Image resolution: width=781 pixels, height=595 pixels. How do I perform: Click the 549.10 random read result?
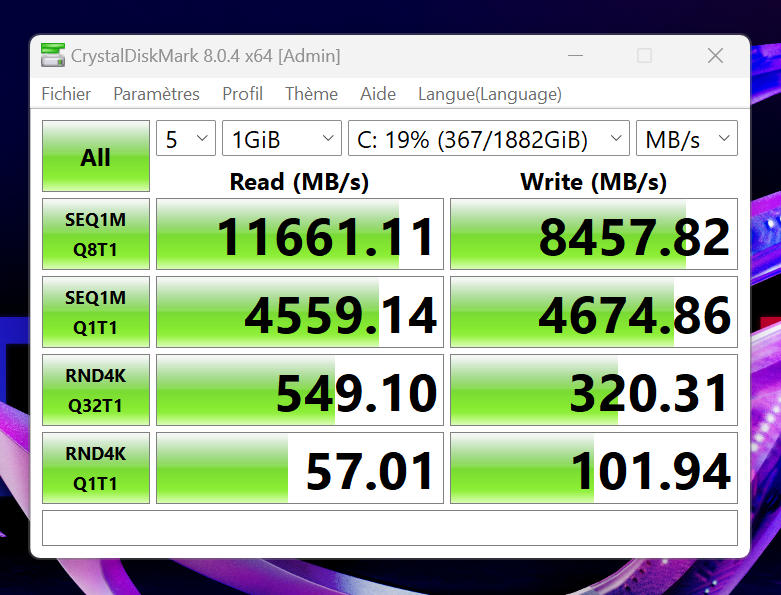point(300,390)
